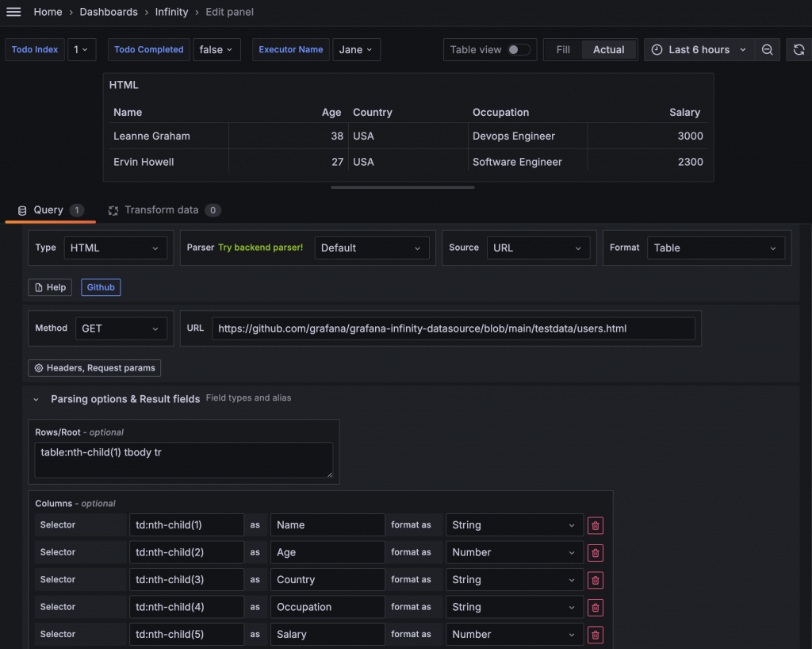Click the Name column header

point(128,113)
